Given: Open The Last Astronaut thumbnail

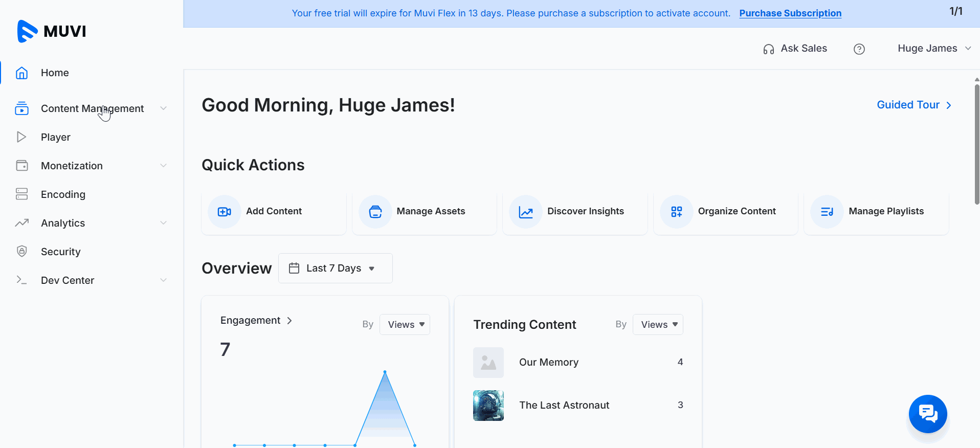Looking at the screenshot, I should pos(488,406).
